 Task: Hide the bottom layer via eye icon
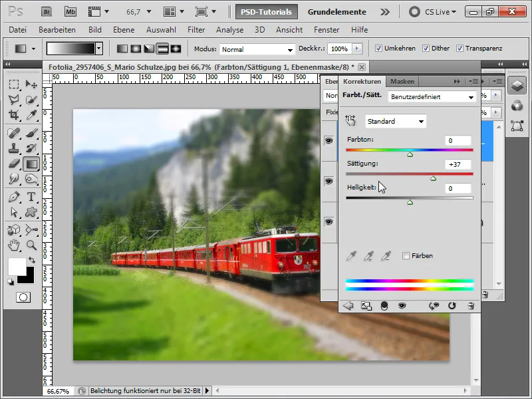point(329,222)
